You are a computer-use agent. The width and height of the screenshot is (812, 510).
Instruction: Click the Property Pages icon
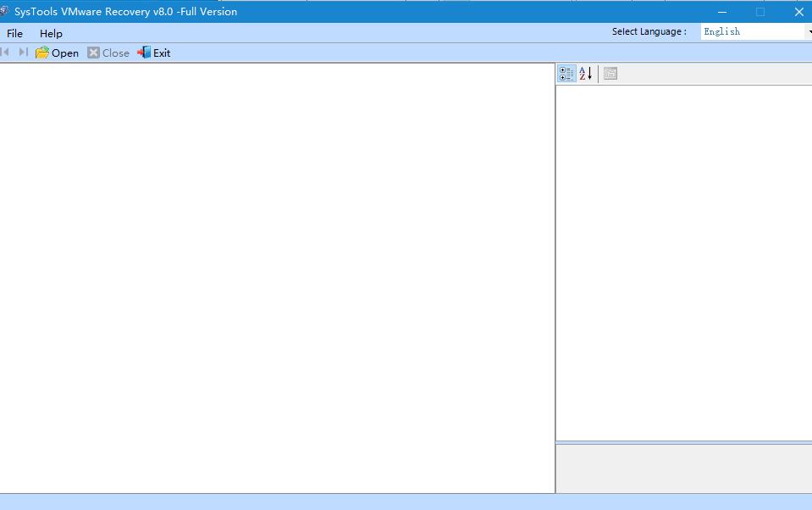610,74
